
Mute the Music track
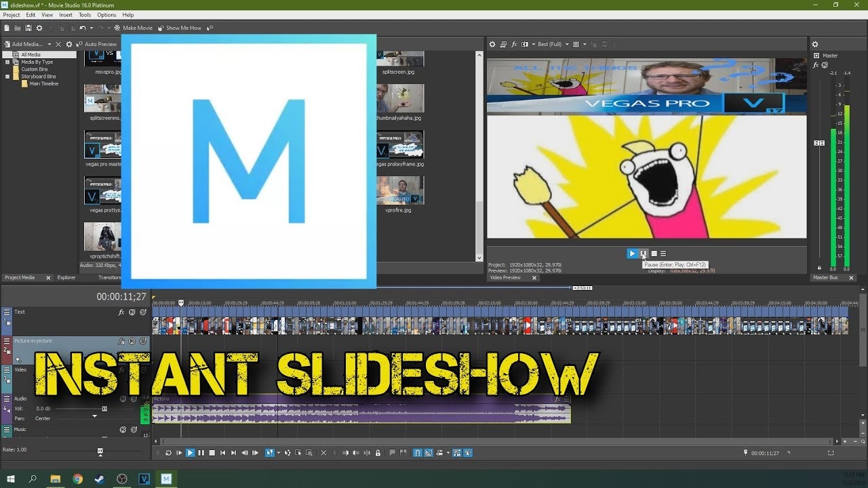(123, 430)
